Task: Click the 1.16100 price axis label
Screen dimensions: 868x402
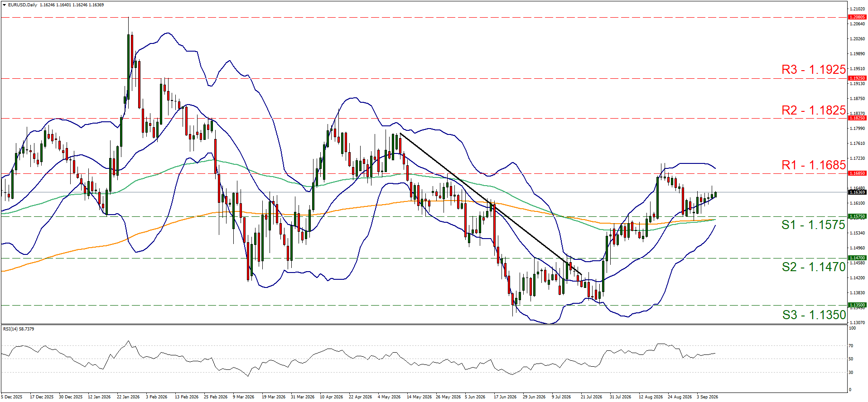Action: coord(857,203)
